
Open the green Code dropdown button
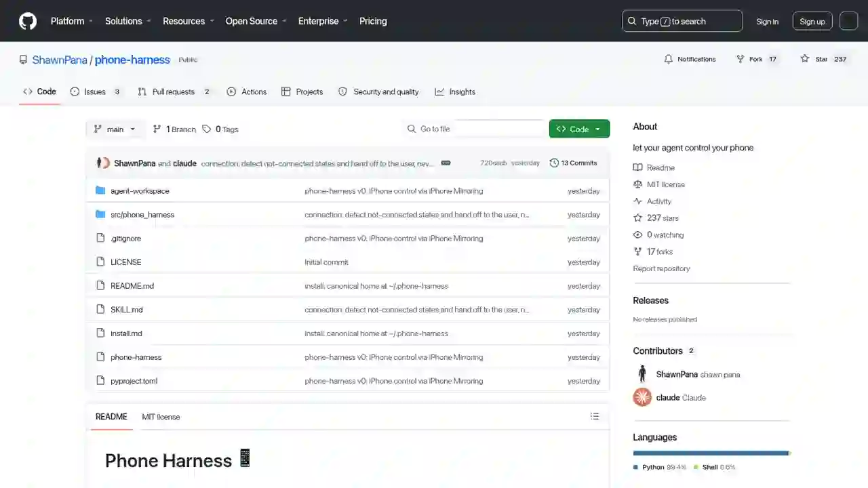coord(579,129)
